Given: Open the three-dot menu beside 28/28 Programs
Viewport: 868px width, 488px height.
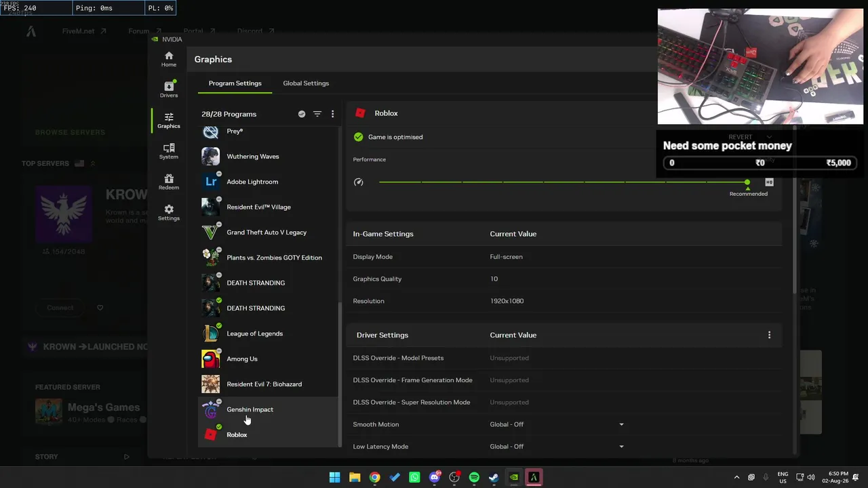Looking at the screenshot, I should coord(332,114).
